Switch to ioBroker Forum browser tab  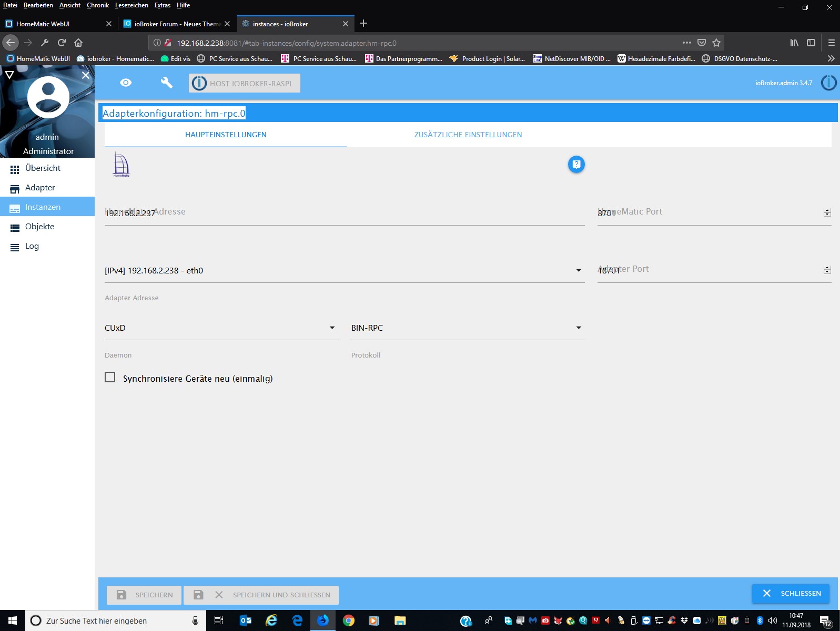click(176, 24)
